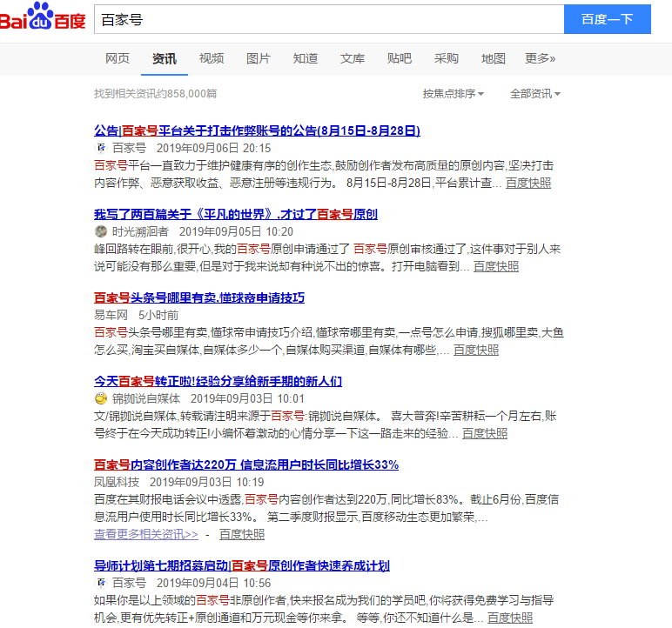672x628 pixels.
Task: Click 百度快照 for the 打击作弊账号 result
Action: (528, 184)
